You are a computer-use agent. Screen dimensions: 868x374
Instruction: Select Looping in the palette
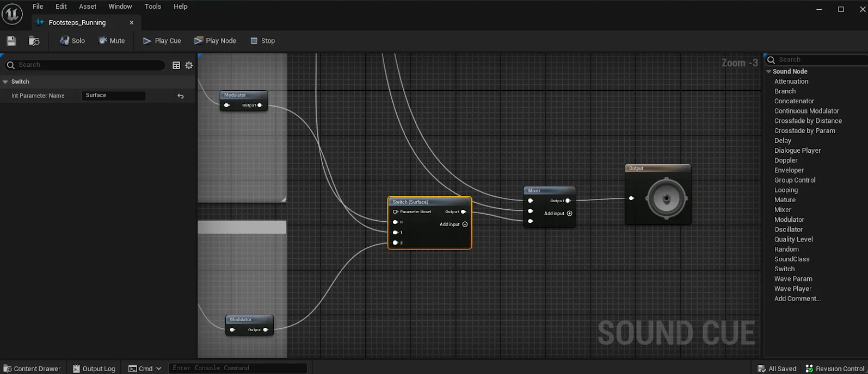click(786, 190)
